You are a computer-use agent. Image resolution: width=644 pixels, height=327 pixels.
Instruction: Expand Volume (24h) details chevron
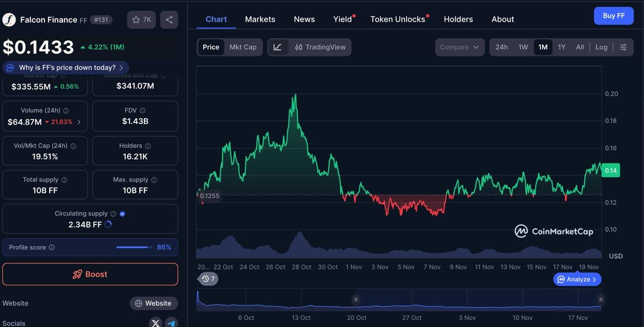point(79,122)
